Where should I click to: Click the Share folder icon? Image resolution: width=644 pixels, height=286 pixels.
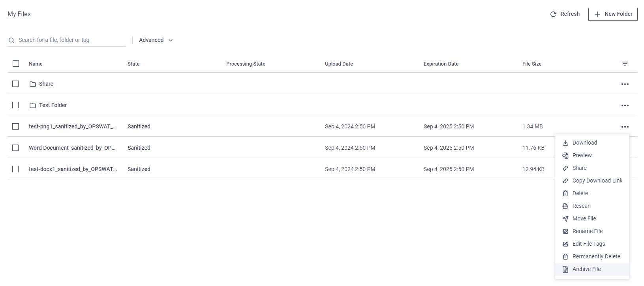(x=33, y=84)
